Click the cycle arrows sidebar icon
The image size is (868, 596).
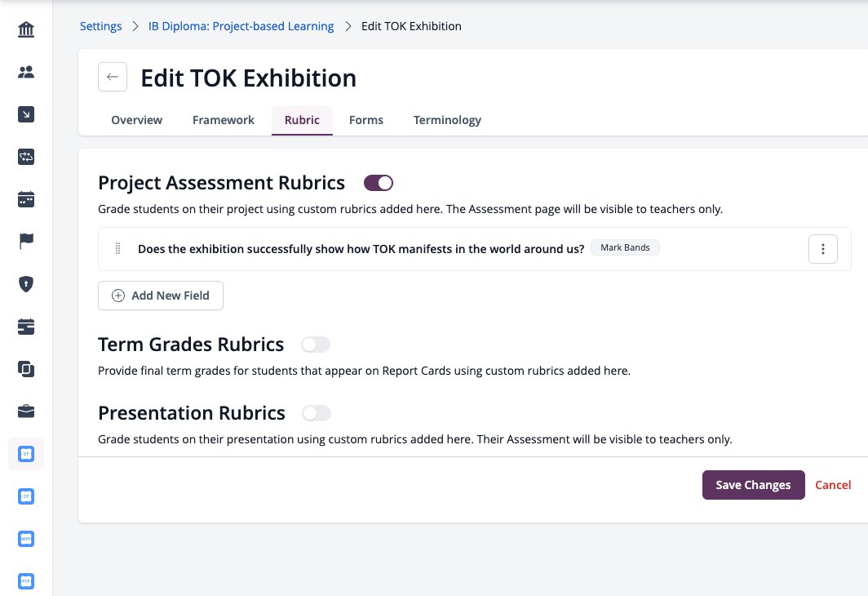[26, 157]
